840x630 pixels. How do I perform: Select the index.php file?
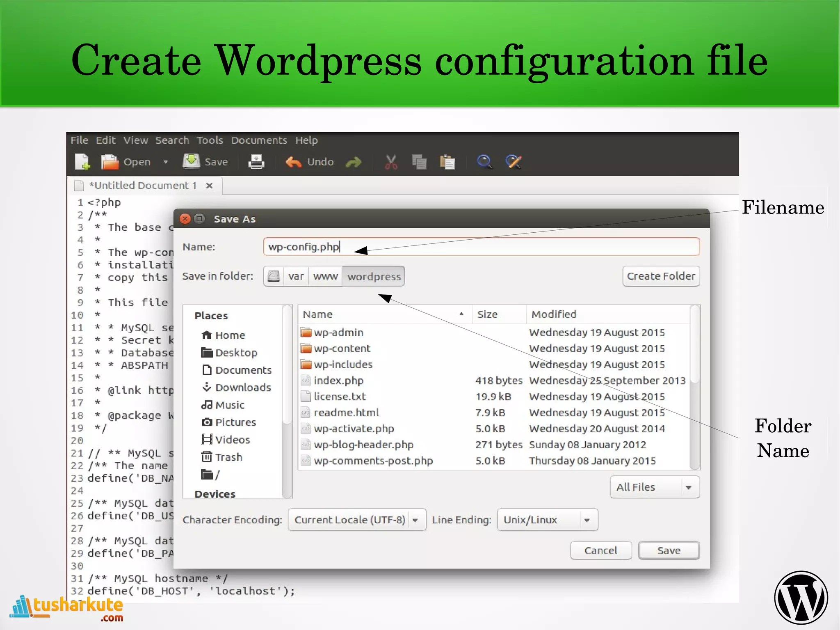[494, 380]
